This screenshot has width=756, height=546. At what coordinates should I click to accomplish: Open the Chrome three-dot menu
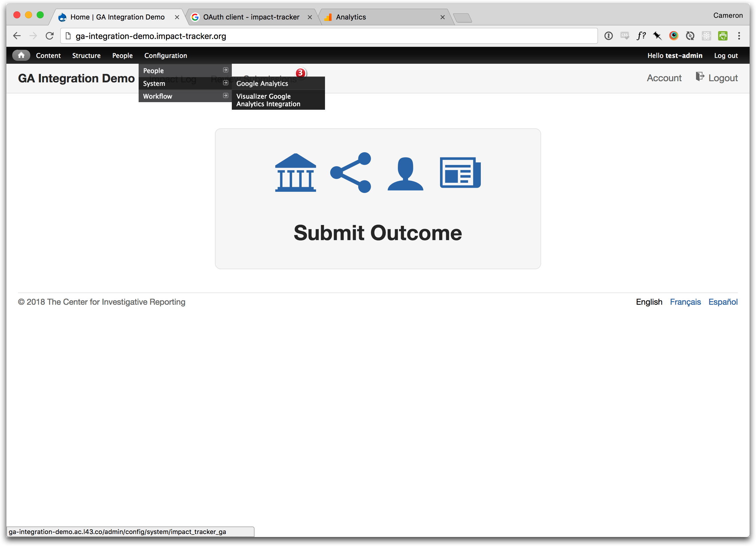[739, 36]
